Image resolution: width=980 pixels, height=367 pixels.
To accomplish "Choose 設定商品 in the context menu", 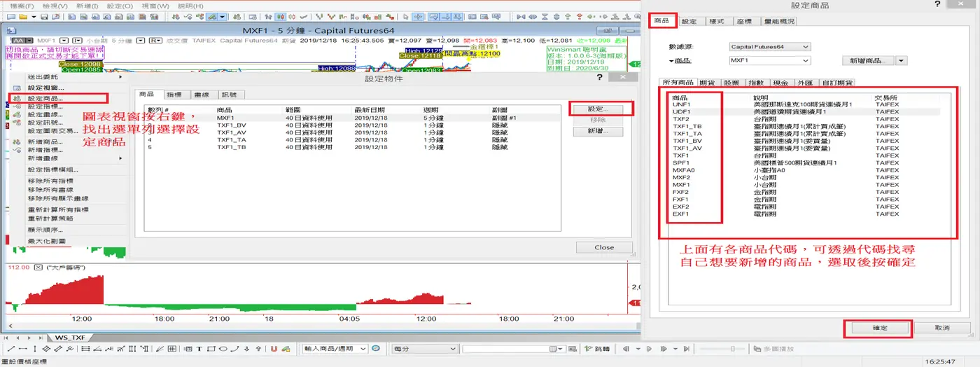I will click(x=45, y=98).
